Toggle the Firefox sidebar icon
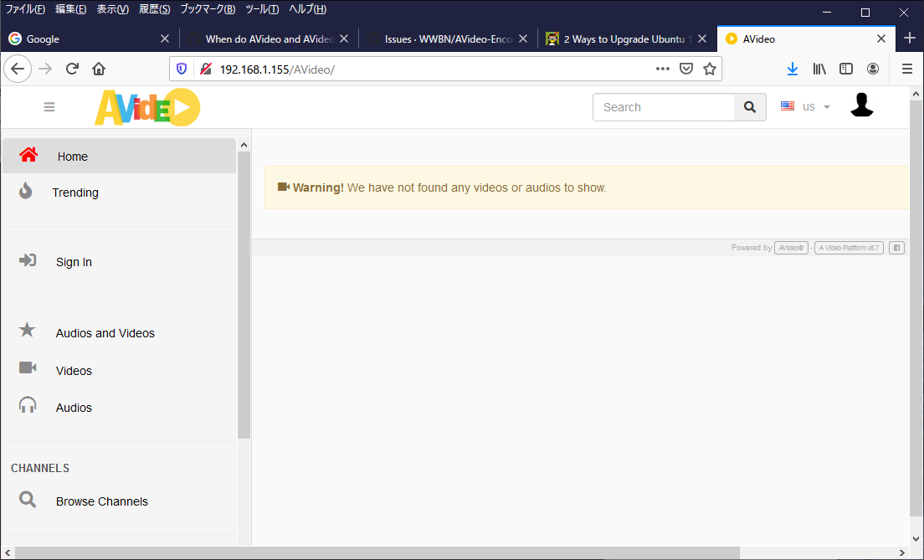The height and width of the screenshot is (560, 924). click(846, 69)
